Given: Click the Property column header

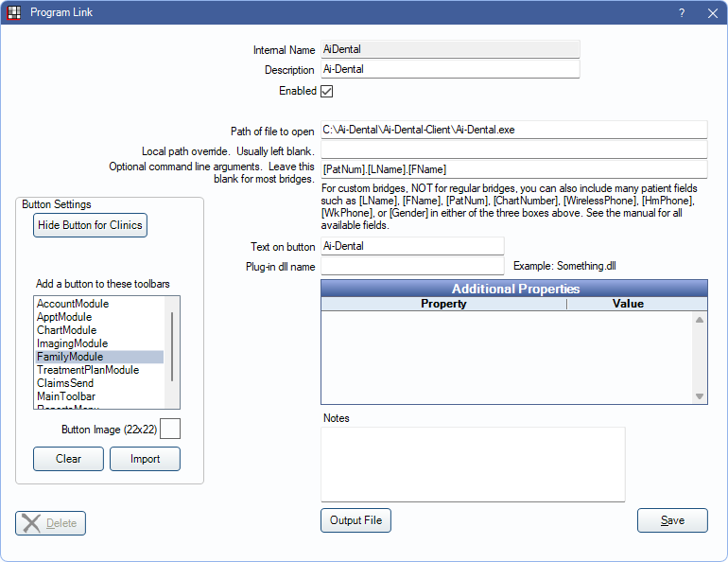Looking at the screenshot, I should (x=443, y=304).
